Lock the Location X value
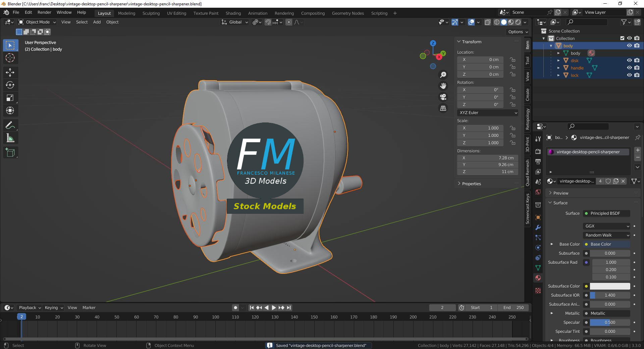 pos(513,60)
